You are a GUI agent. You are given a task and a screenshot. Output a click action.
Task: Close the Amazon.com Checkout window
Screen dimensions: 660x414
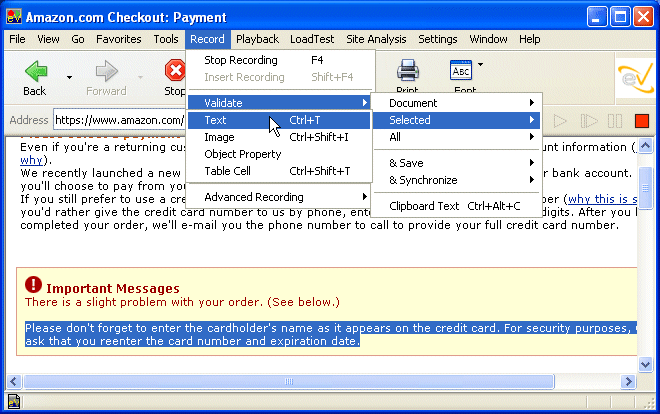tap(644, 17)
